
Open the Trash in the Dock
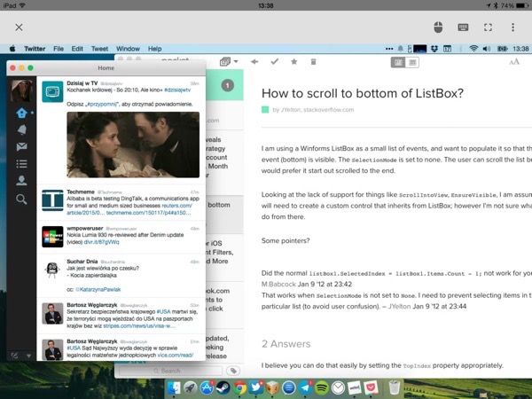394,387
